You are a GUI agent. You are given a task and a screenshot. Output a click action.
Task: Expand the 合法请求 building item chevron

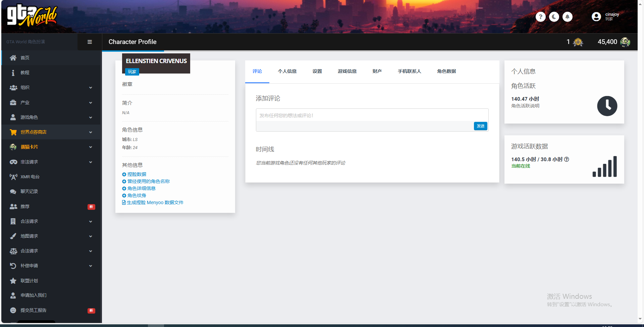click(x=91, y=222)
